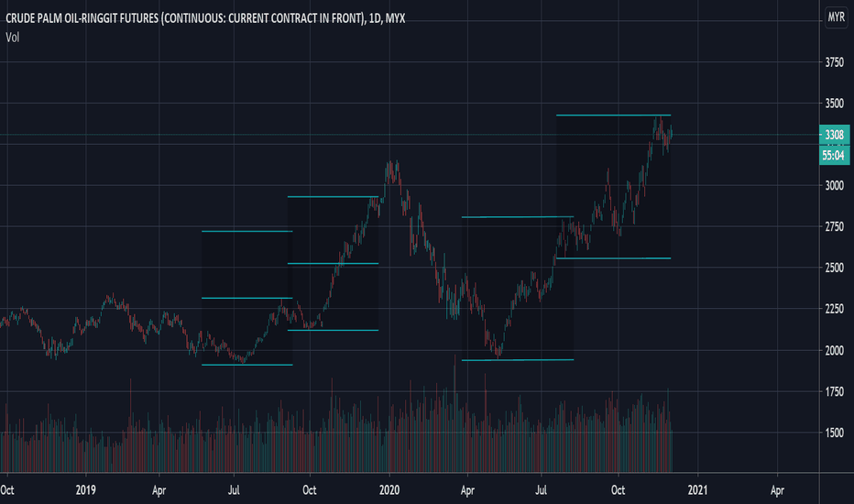
Task: Click the Apr label between 2019 and Jul
Action: coord(159,490)
